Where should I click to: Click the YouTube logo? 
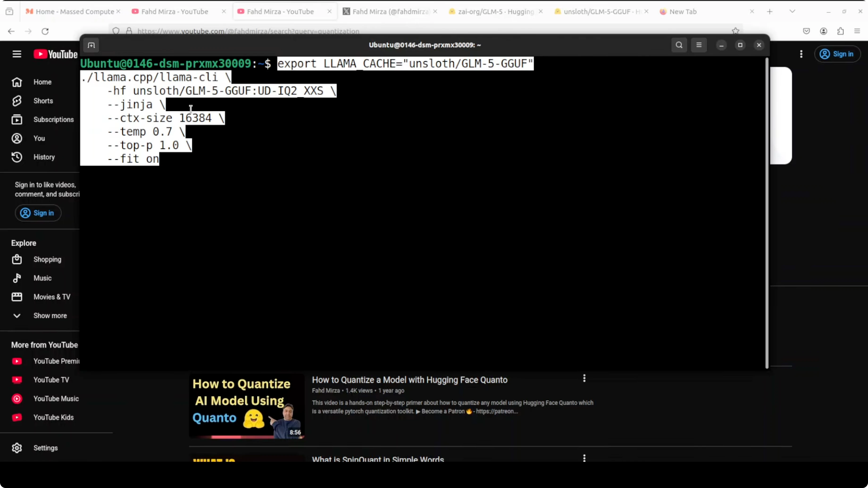(x=56, y=54)
